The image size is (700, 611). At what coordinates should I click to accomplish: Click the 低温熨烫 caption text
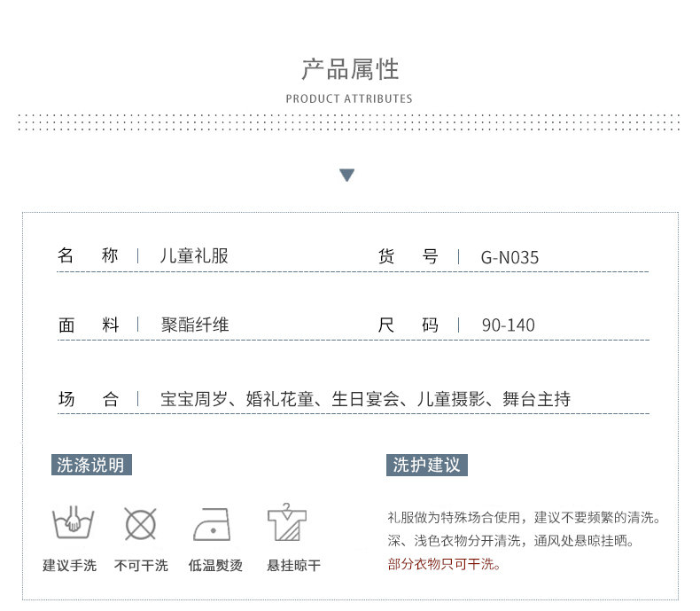pyautogui.click(x=215, y=566)
